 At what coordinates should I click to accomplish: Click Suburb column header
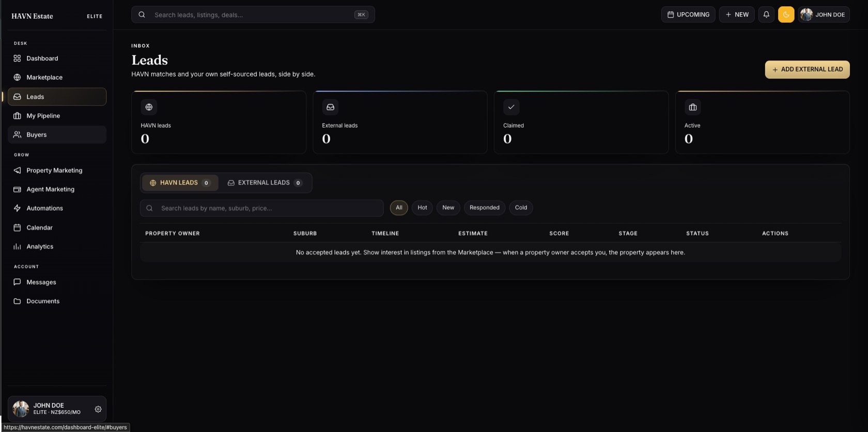(305, 234)
